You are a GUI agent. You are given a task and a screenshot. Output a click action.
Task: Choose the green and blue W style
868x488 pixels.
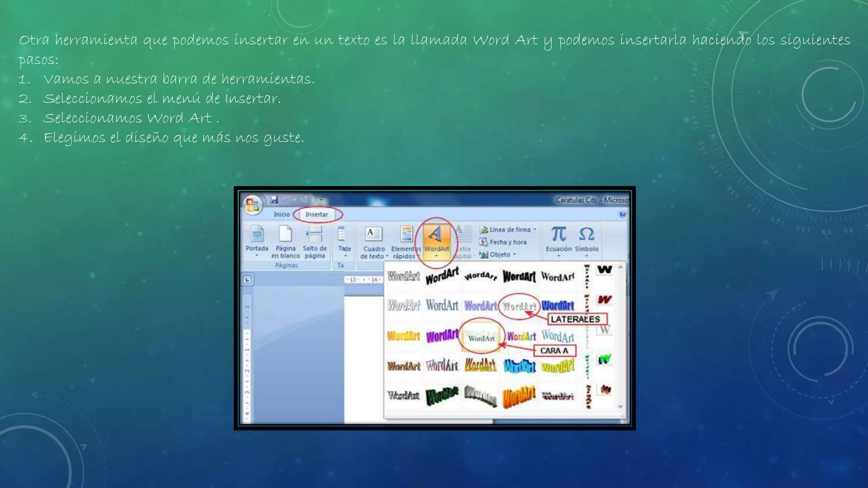pos(604,359)
